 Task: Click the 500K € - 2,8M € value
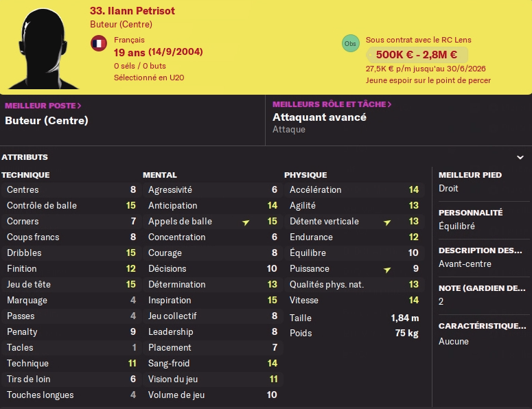(417, 55)
